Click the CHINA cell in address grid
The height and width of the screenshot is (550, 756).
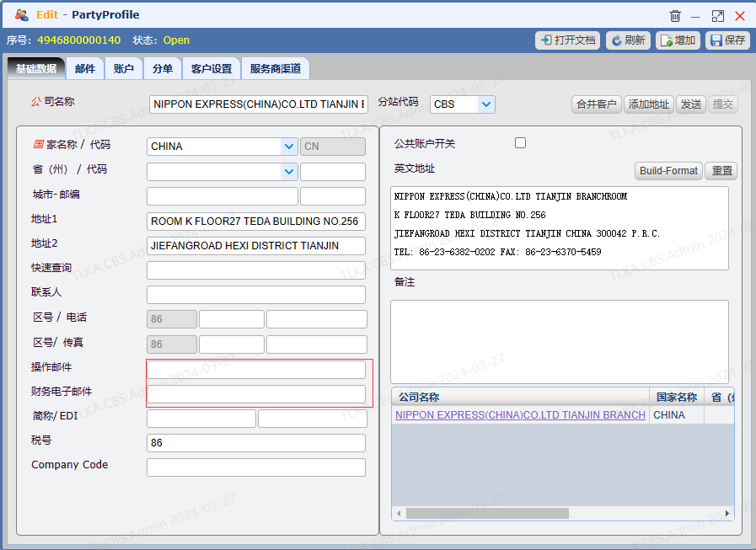click(677, 415)
